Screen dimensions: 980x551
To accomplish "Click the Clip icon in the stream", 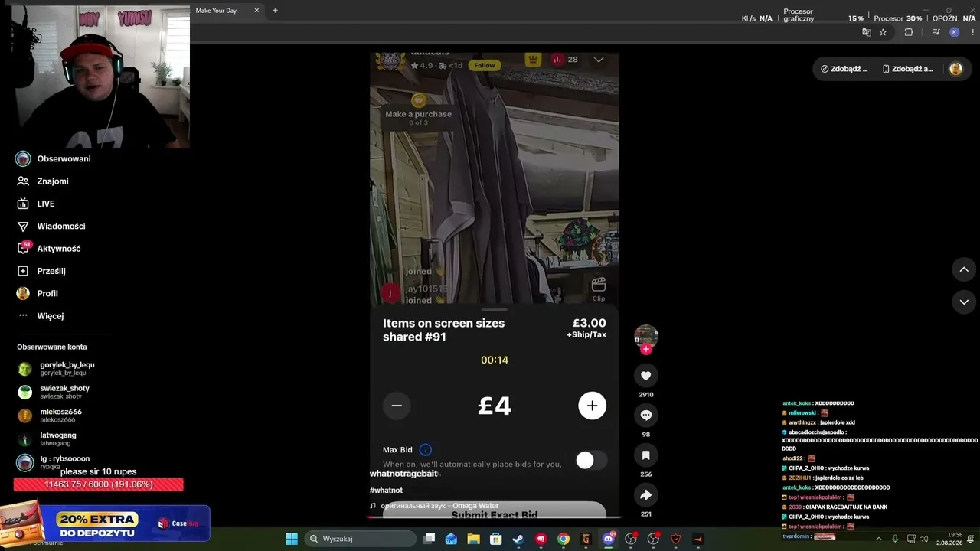I will pos(599,289).
